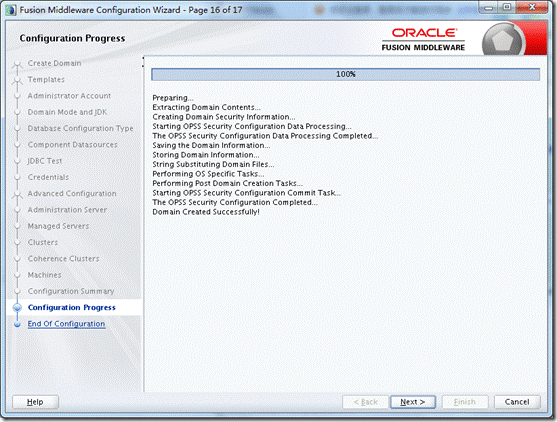Click the Domain Created Successfully message
This screenshot has width=557, height=422.
click(206, 212)
